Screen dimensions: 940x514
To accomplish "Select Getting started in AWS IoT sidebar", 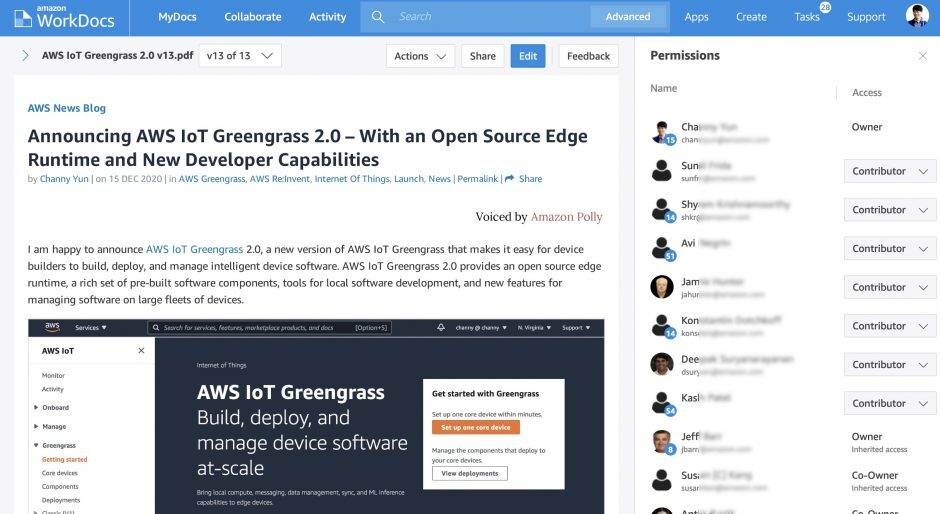I will pos(65,459).
